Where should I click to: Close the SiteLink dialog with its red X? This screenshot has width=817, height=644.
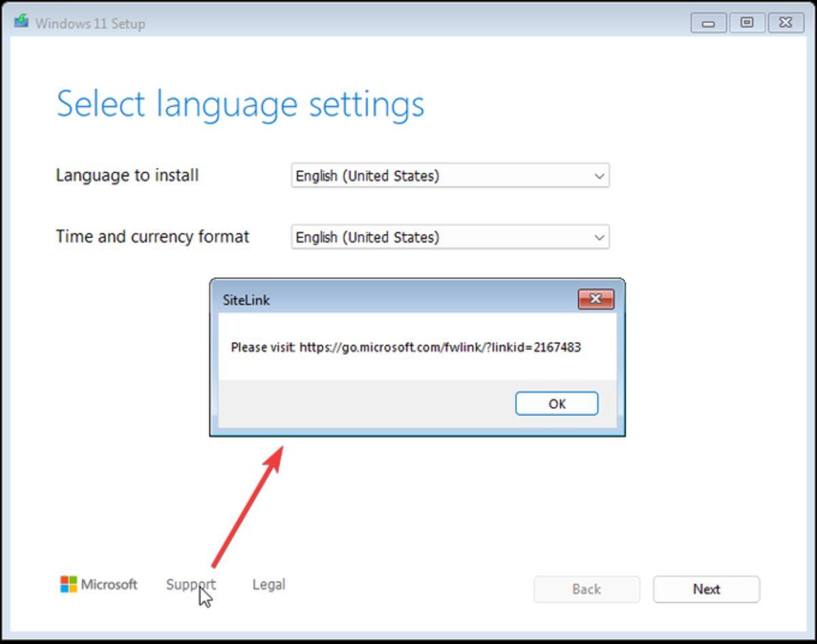tap(596, 299)
